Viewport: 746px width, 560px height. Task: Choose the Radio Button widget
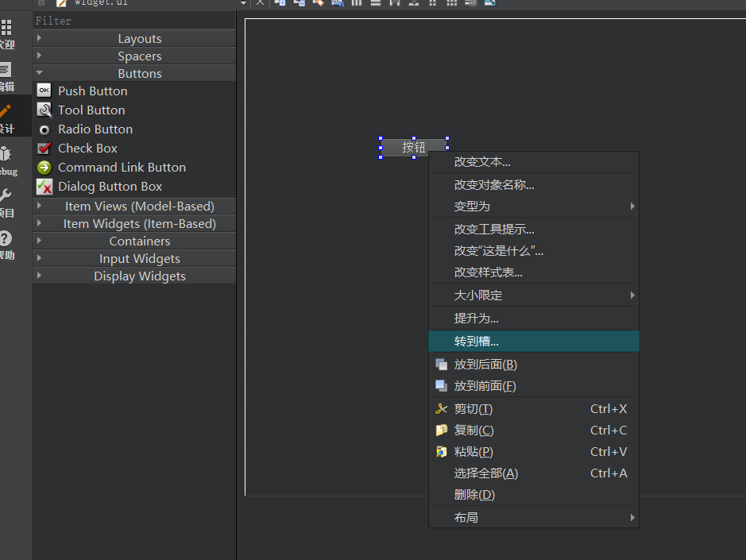[x=95, y=129]
